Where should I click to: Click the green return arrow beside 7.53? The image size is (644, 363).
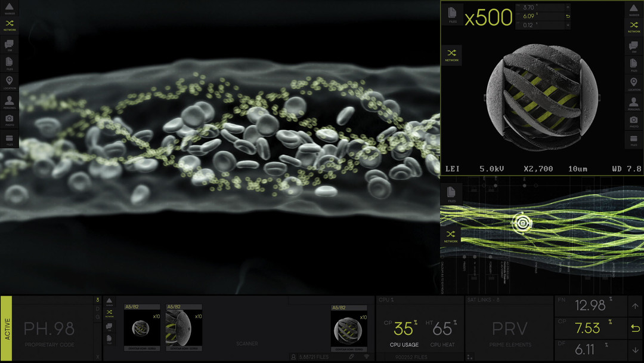[x=636, y=328]
